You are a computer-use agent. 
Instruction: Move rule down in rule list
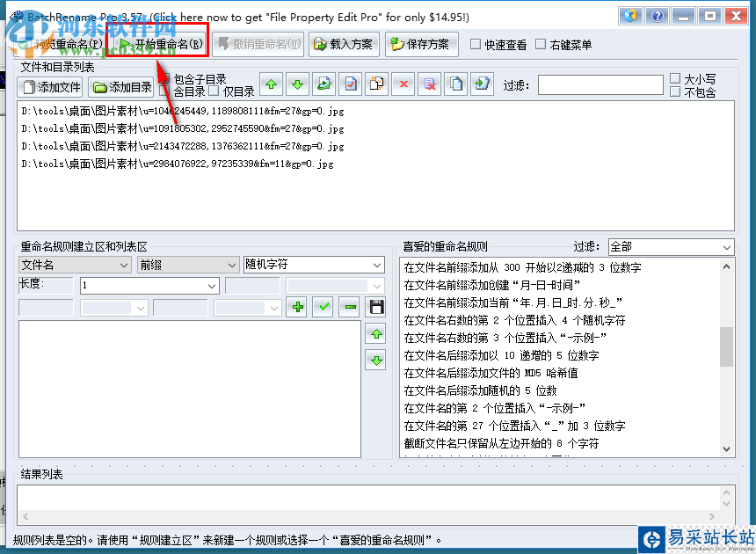click(376, 361)
